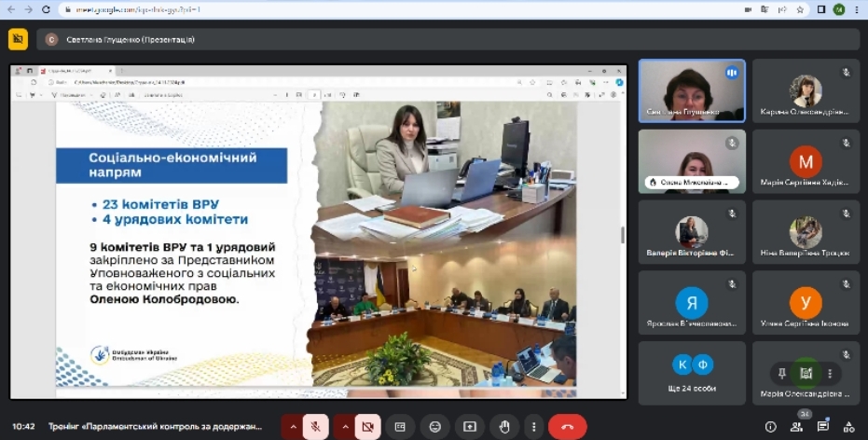868x440 pixels.
Task: Open the activities icon
Action: [848, 427]
